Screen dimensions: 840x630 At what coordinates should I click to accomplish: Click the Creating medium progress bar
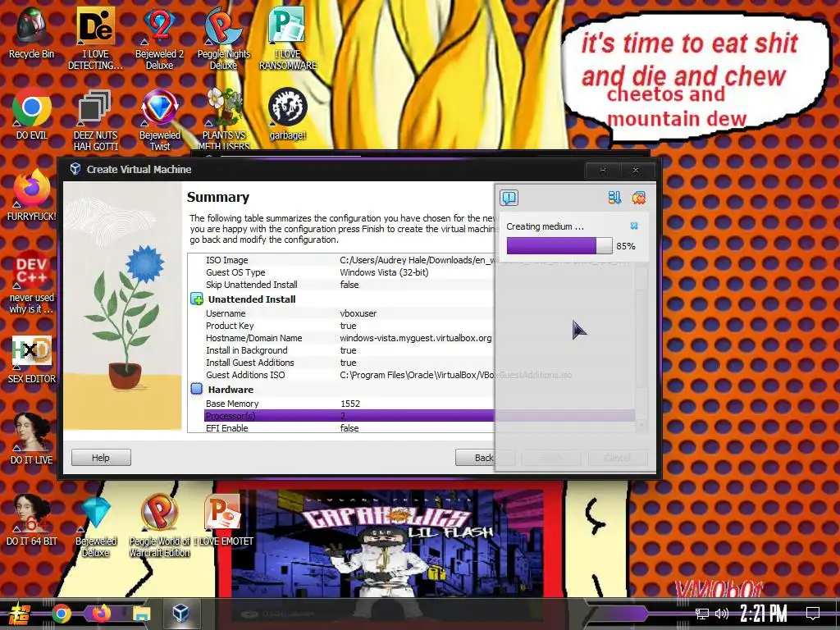pyautogui.click(x=559, y=246)
